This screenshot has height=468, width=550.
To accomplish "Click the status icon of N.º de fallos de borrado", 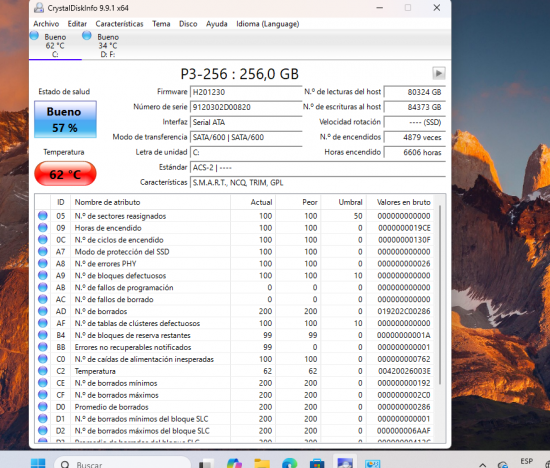I will 43,299.
